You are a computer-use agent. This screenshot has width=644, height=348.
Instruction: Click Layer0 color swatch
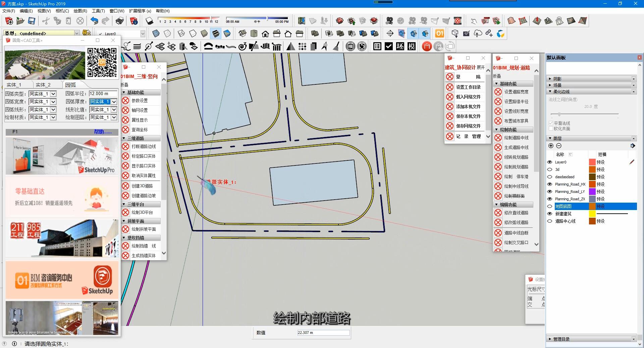(592, 162)
